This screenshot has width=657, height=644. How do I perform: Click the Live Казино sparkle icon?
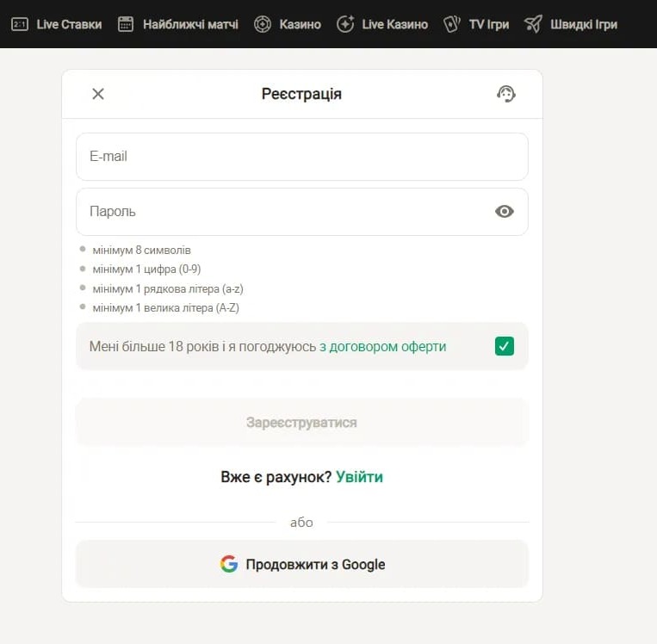[345, 24]
